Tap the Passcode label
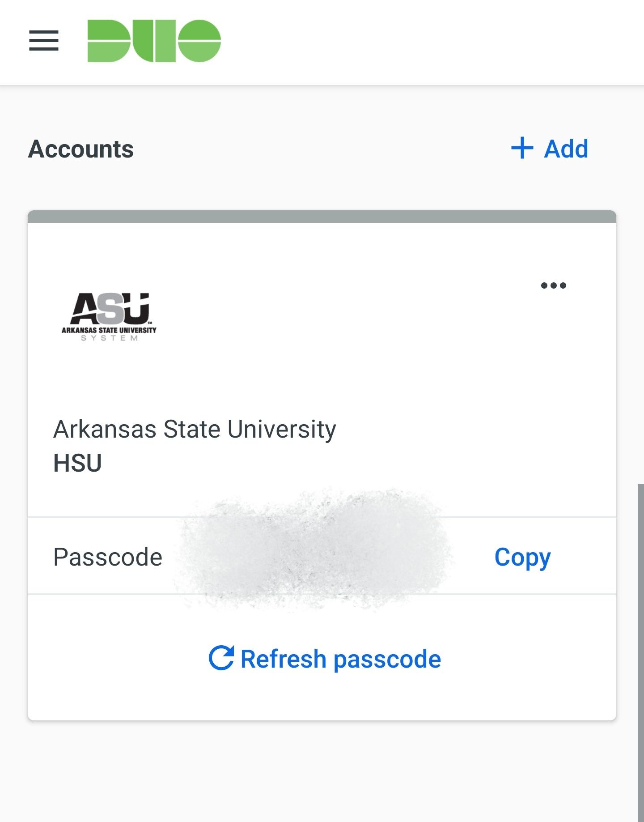 tap(108, 557)
